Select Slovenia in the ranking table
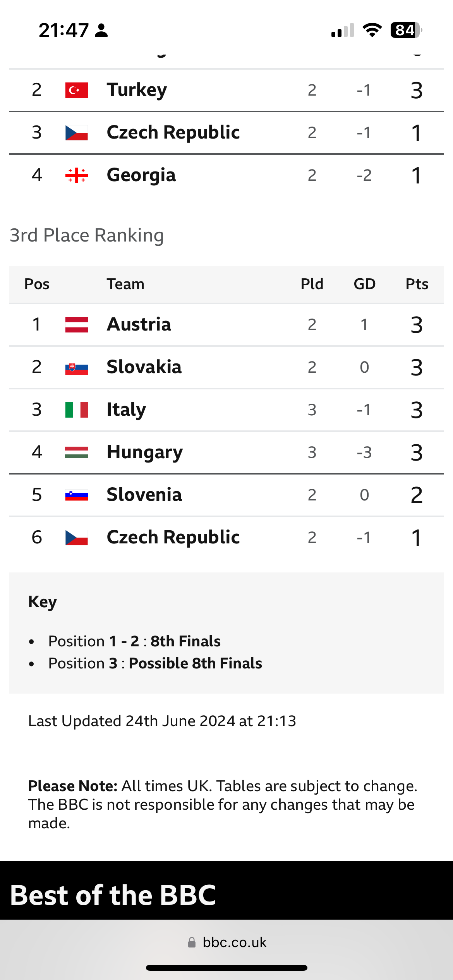This screenshot has width=453, height=980. click(x=144, y=495)
